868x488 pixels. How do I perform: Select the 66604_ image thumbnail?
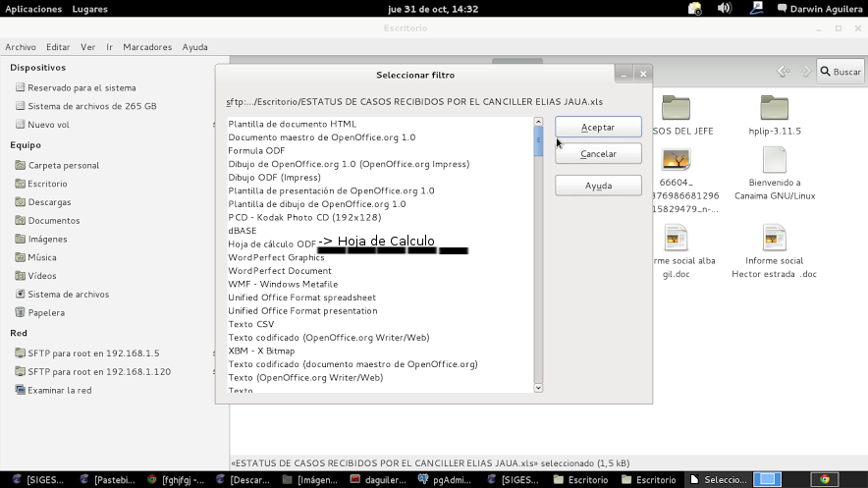pyautogui.click(x=676, y=160)
